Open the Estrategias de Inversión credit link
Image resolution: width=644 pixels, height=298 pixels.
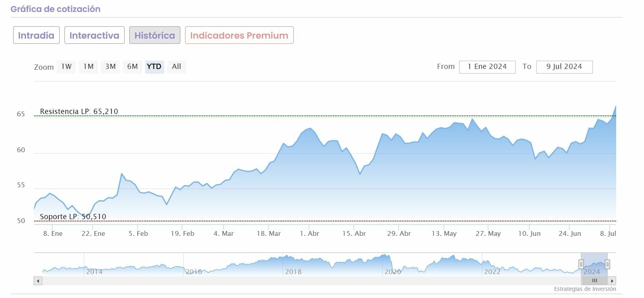tap(585, 289)
